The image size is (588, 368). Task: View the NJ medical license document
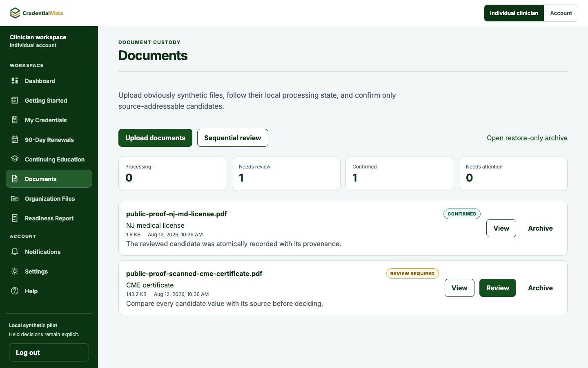501,228
